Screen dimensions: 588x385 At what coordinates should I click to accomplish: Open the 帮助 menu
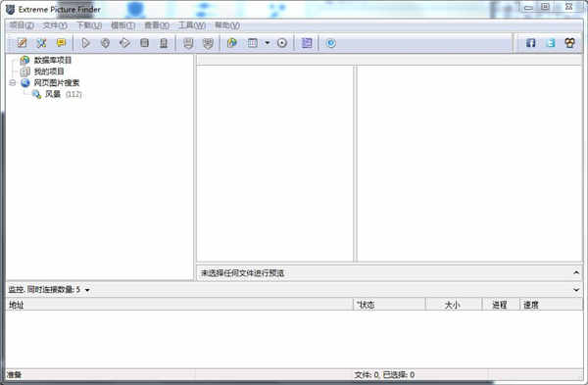(227, 25)
